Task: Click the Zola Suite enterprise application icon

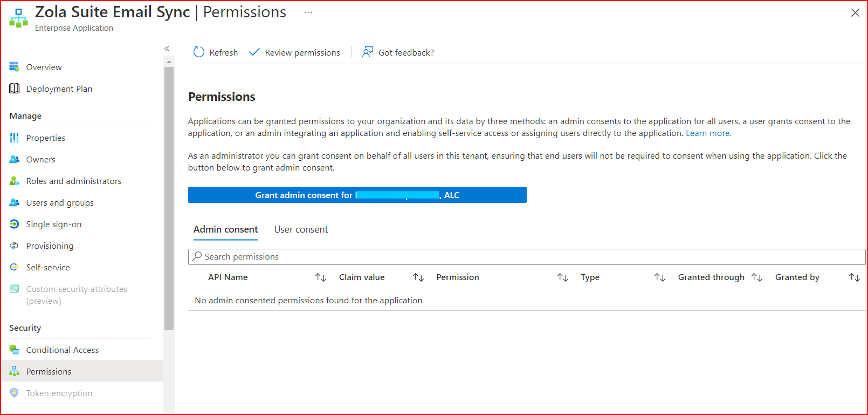Action: point(18,18)
